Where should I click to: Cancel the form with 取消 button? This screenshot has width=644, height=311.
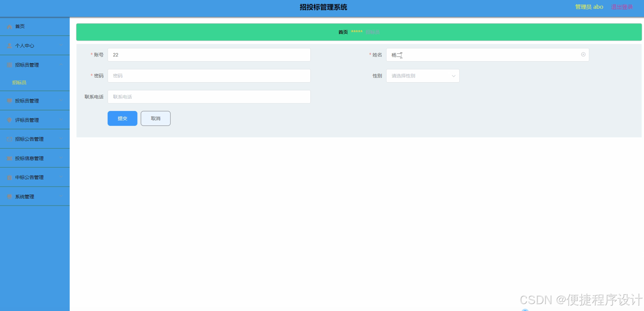coord(155,119)
